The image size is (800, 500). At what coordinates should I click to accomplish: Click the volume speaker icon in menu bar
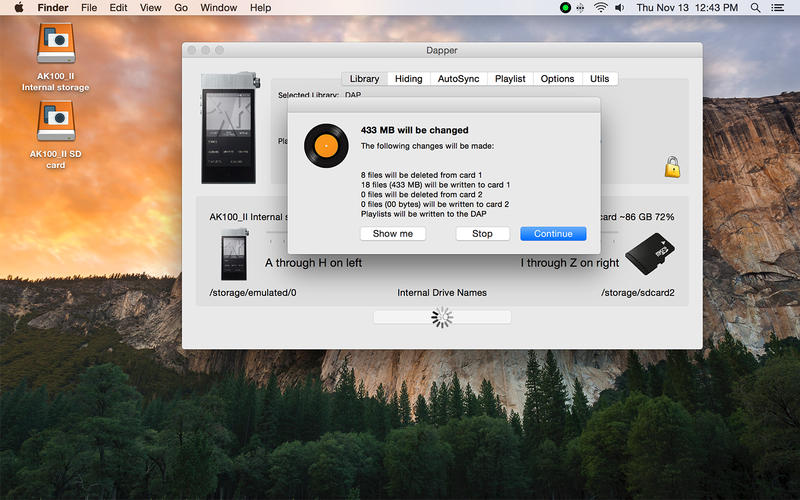pyautogui.click(x=619, y=8)
